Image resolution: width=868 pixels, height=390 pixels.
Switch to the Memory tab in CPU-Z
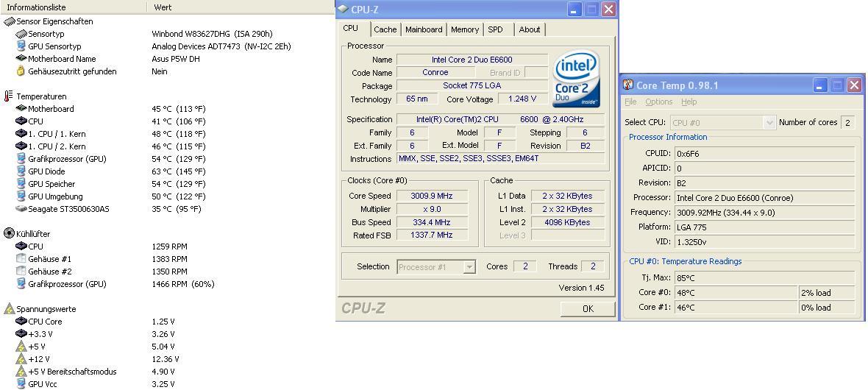(465, 30)
